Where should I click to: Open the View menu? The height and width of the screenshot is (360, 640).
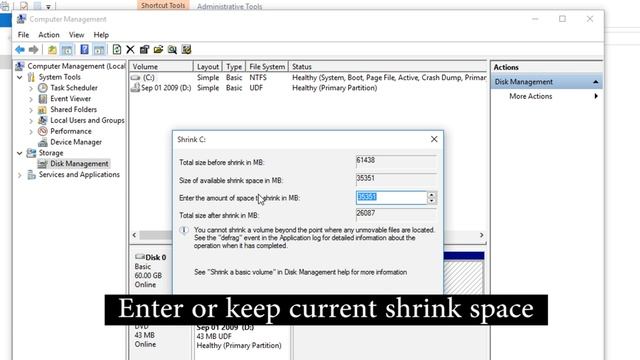pyautogui.click(x=76, y=35)
